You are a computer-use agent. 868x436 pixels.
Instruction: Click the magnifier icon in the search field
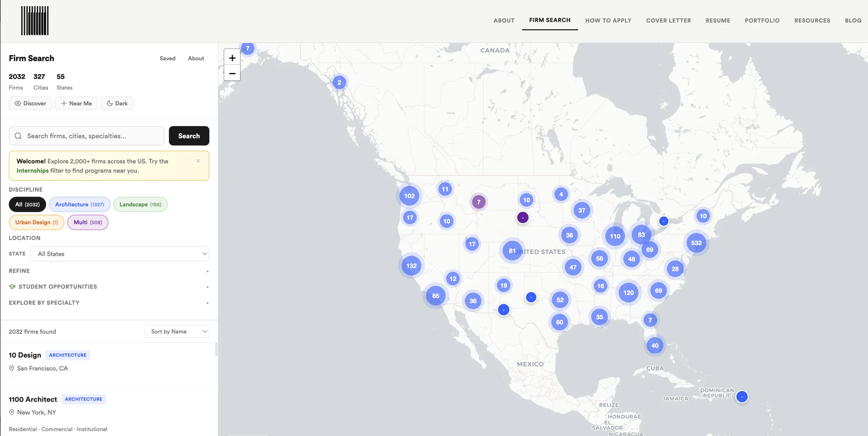click(x=18, y=136)
